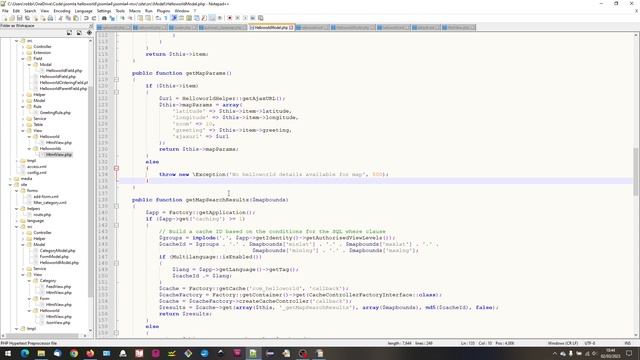The width and height of the screenshot is (640, 360).
Task: Toggle Word Wrap toolbar button
Action: pos(158,18)
